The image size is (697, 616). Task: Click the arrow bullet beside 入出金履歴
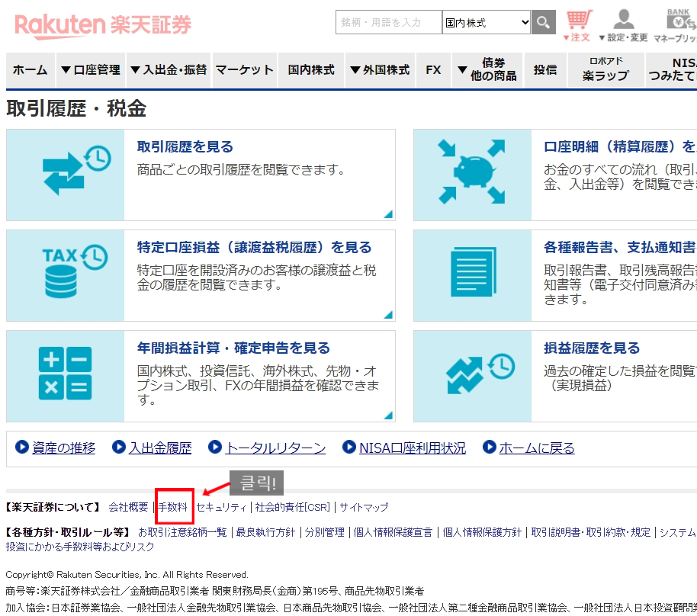coord(119,447)
